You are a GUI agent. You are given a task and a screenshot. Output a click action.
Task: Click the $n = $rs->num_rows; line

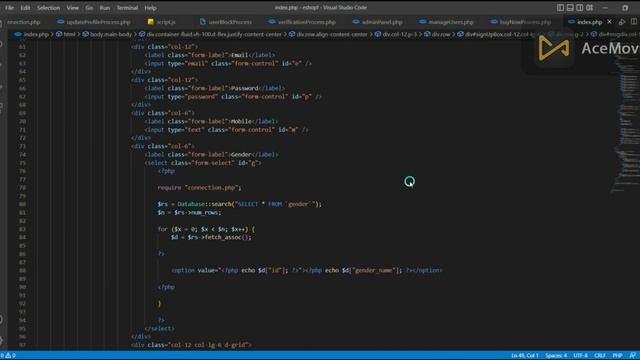[x=189, y=213]
